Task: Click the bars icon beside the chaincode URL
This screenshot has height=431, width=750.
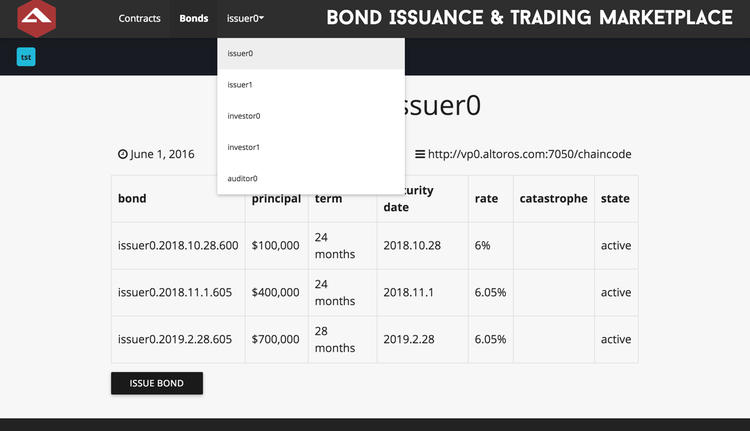Action: 419,154
